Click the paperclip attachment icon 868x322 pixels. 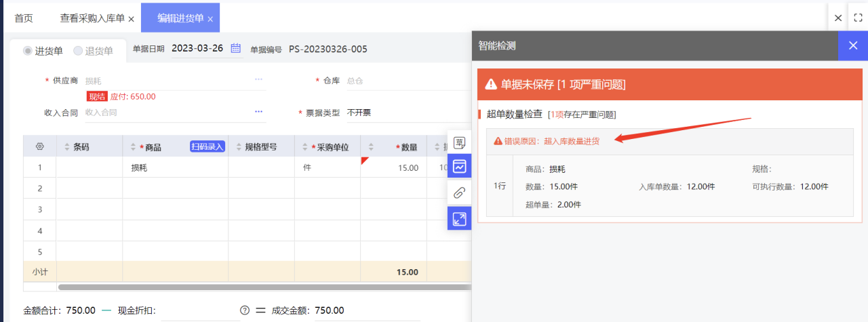(x=459, y=193)
